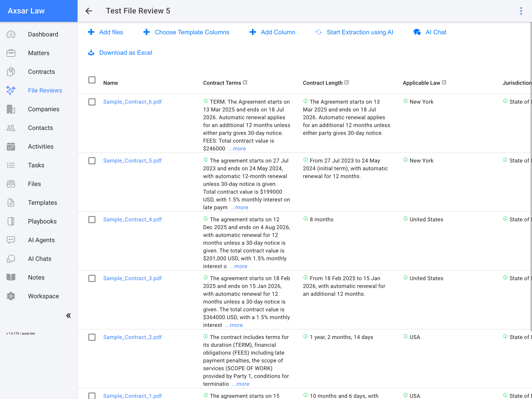Viewport: 532px width, 399px height.
Task: Click info icon next to '8 months'
Action: [306, 219]
